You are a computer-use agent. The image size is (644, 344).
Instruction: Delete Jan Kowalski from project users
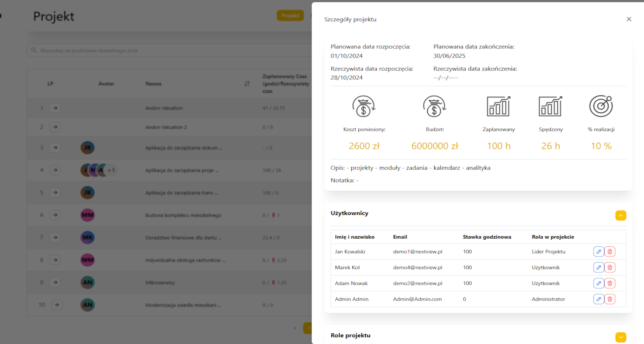tap(610, 252)
